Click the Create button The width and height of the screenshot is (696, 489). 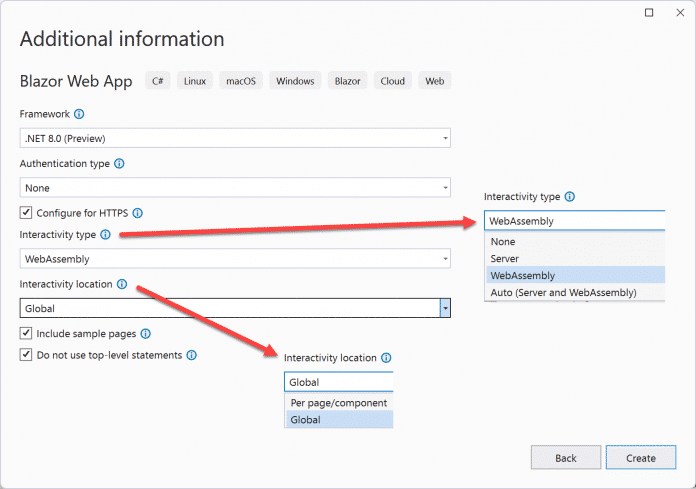(641, 457)
